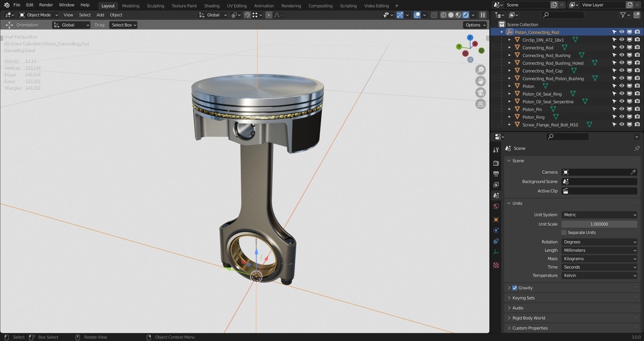Select wireframe viewport shading
The image size is (644, 341).
point(443,15)
